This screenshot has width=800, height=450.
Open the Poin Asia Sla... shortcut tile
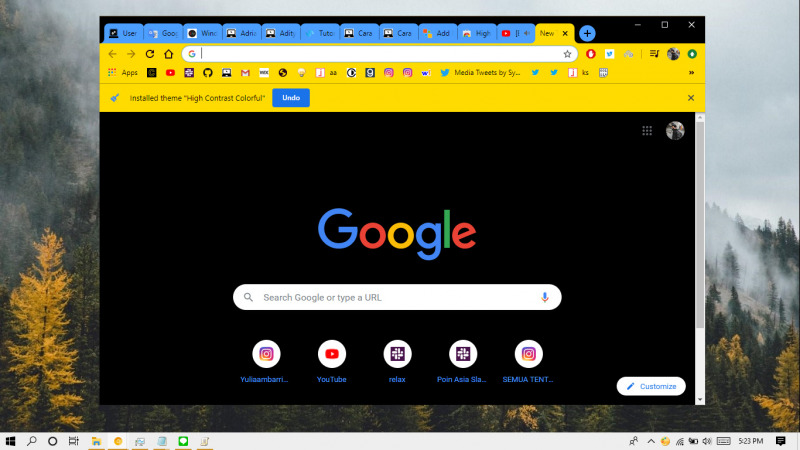(463, 361)
